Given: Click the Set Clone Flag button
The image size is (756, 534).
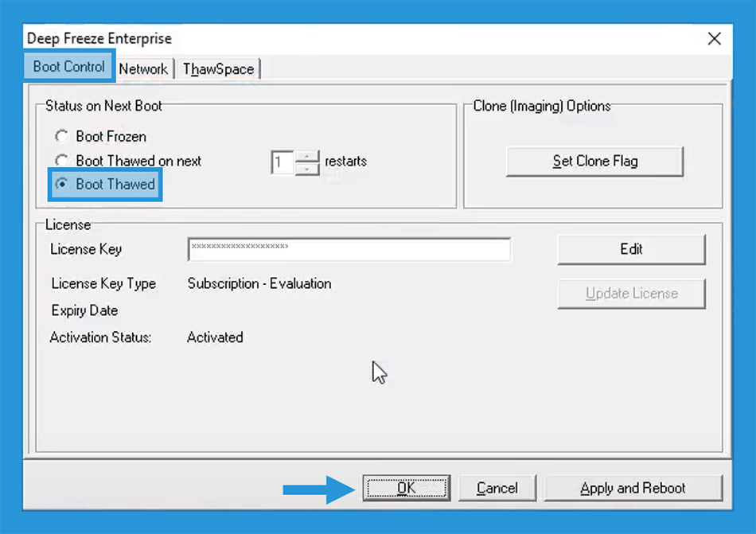Looking at the screenshot, I should (595, 161).
